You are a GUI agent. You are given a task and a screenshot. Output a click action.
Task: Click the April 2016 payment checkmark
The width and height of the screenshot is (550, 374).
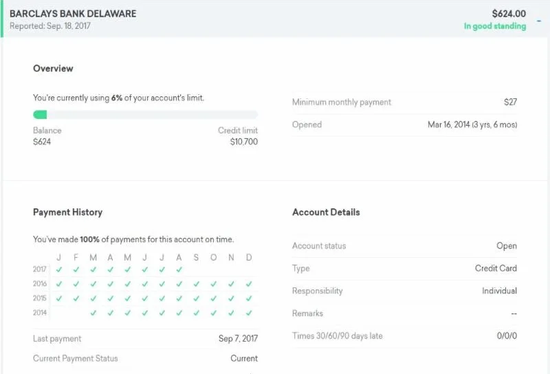[110, 284]
